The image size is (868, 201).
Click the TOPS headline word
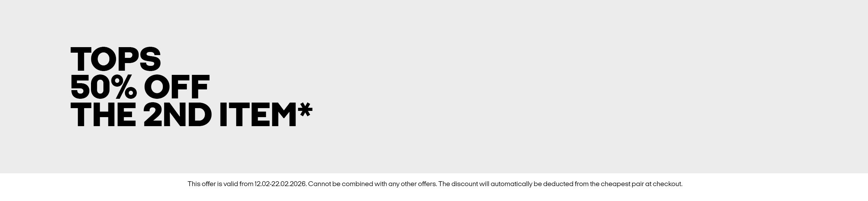(116, 59)
